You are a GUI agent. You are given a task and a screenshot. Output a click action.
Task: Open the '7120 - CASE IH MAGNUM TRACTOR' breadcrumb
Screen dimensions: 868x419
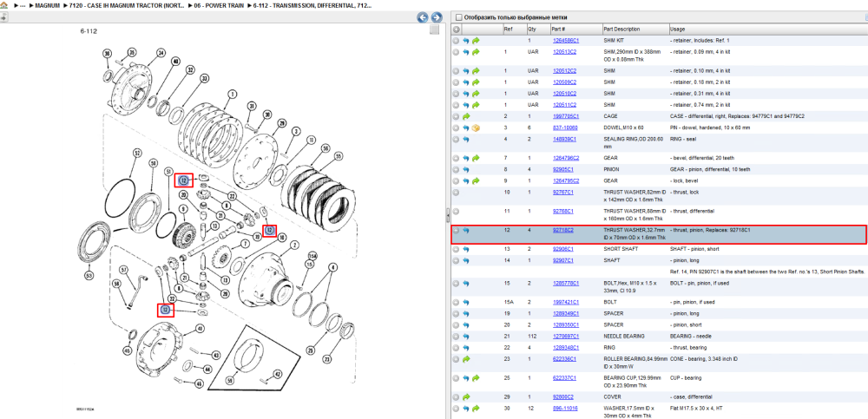[128, 4]
